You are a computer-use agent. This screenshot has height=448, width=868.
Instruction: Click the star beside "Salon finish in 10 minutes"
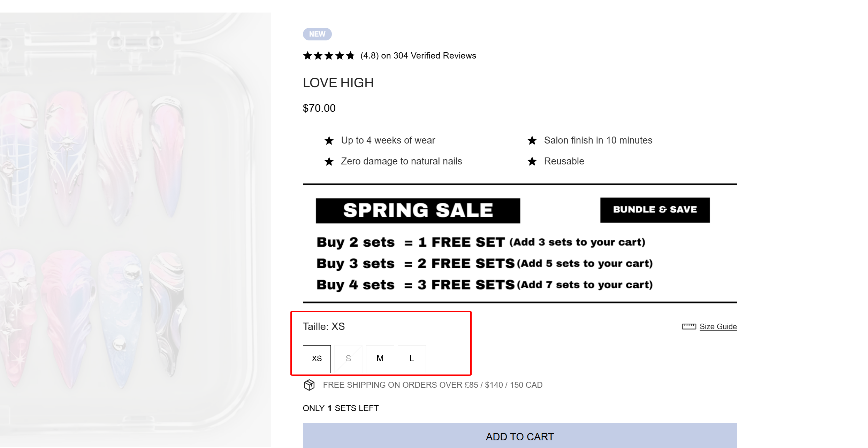(x=532, y=140)
